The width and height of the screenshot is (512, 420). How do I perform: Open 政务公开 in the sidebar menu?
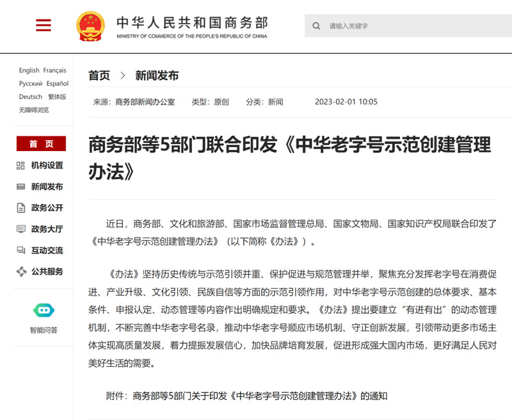47,207
